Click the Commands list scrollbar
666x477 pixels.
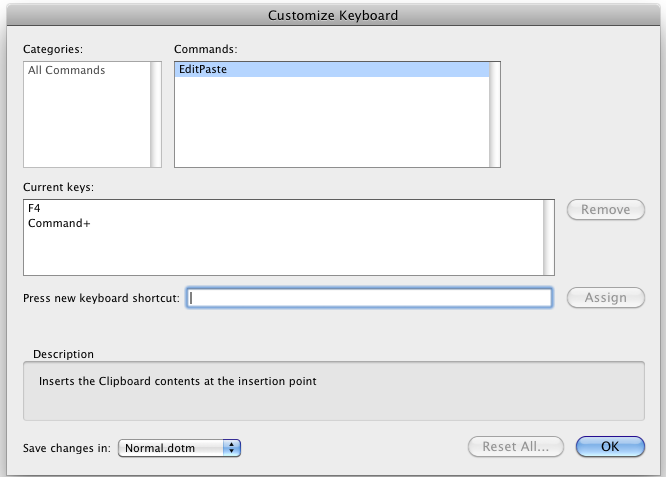tap(495, 114)
